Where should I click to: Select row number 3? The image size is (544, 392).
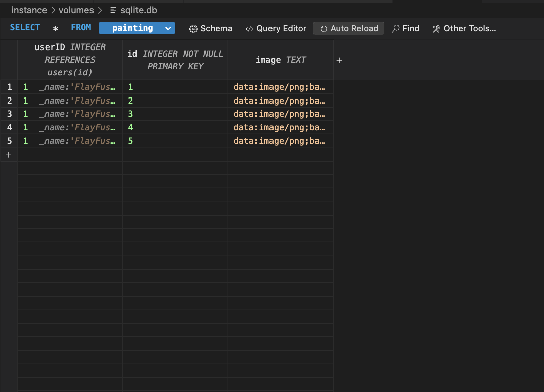click(x=9, y=114)
